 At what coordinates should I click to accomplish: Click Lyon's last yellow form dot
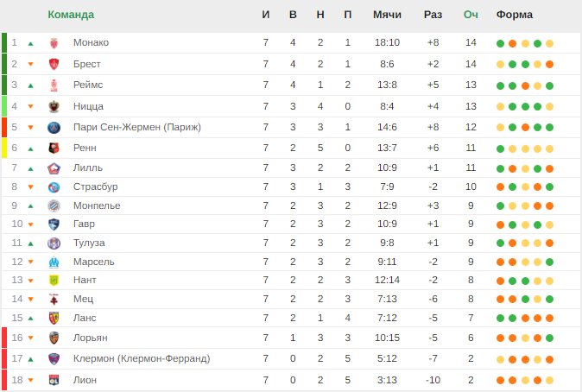(x=550, y=381)
